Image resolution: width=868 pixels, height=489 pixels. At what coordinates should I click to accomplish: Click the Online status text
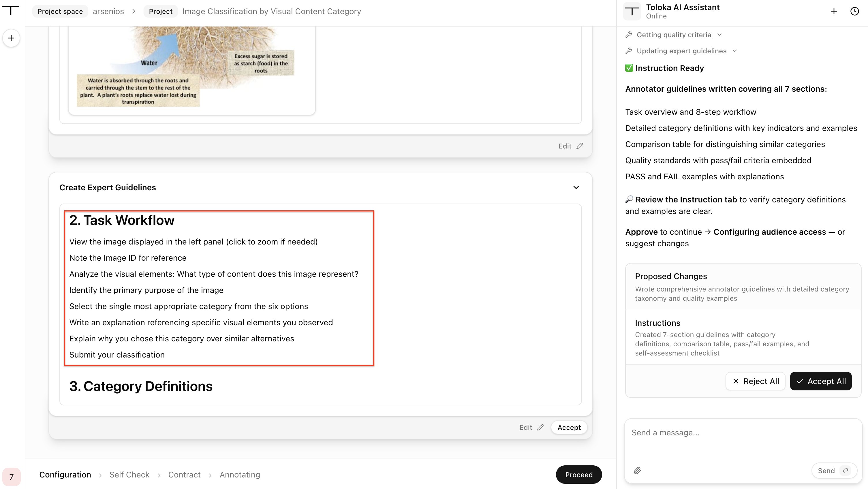[x=656, y=16]
